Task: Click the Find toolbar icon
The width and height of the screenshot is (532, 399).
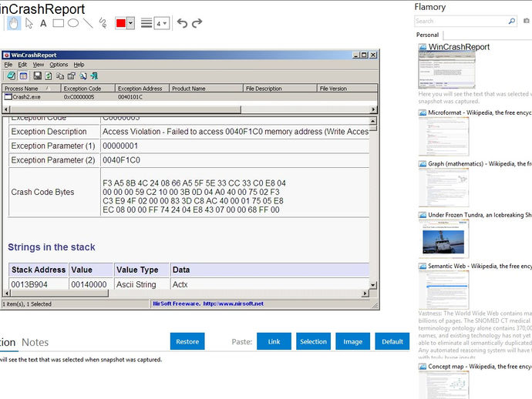Action: coord(82,76)
